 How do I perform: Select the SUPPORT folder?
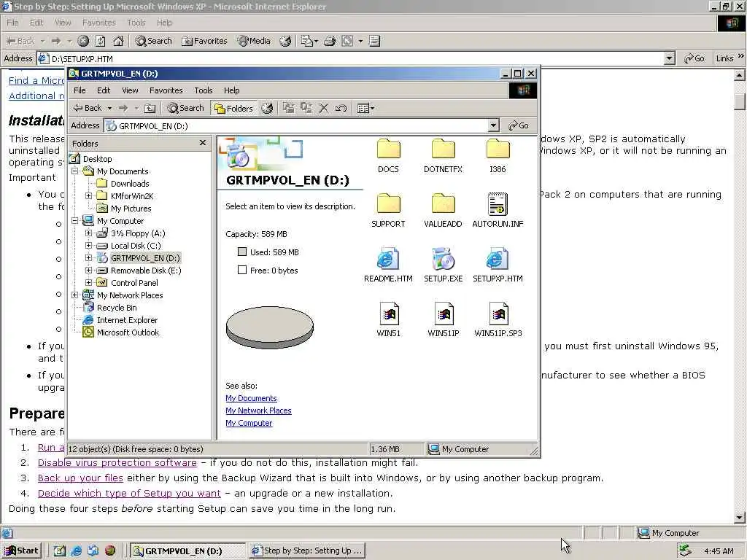tap(388, 210)
